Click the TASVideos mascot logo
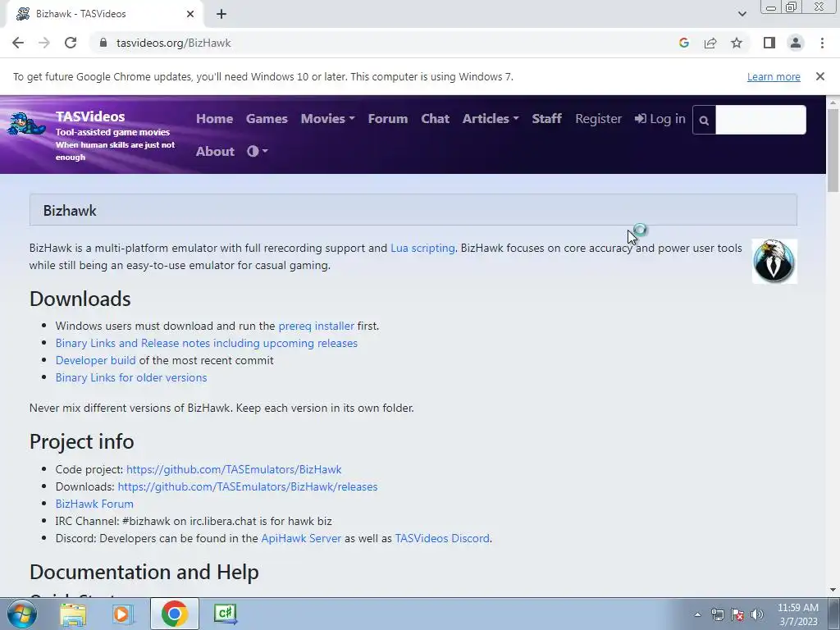This screenshot has height=630, width=840. (x=25, y=125)
